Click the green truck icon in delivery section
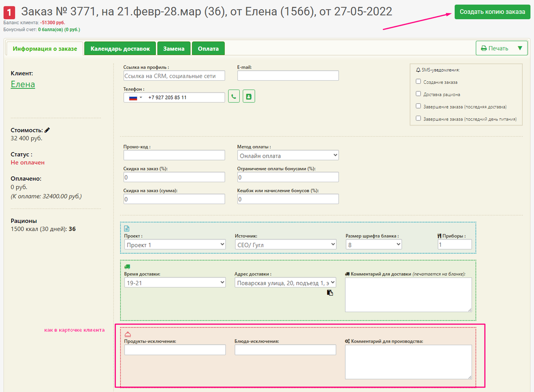 pyautogui.click(x=127, y=267)
